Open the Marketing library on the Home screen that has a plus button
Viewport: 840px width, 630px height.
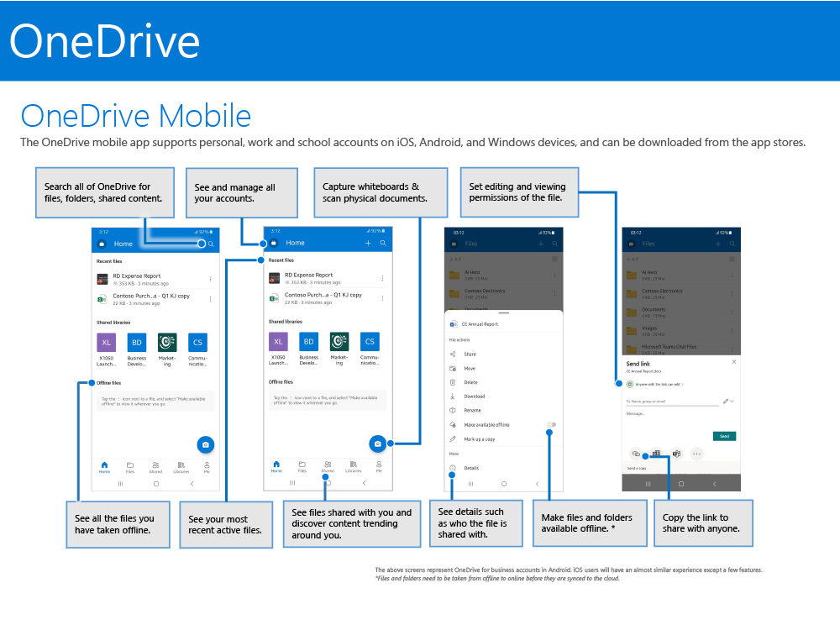point(339,349)
